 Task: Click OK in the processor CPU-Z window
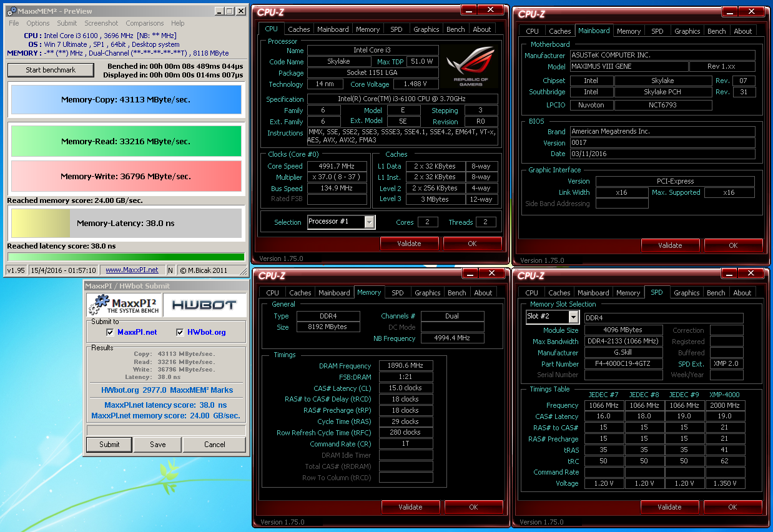[472, 244]
